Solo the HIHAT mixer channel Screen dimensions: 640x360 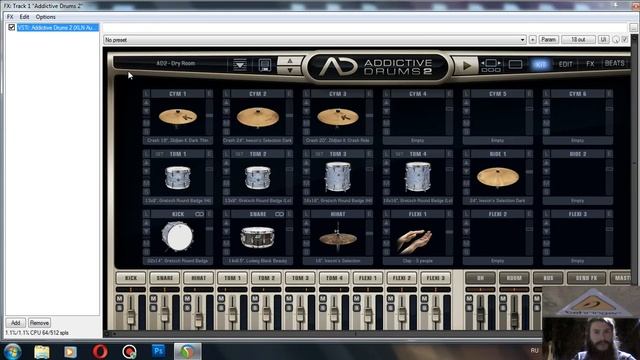point(187,308)
